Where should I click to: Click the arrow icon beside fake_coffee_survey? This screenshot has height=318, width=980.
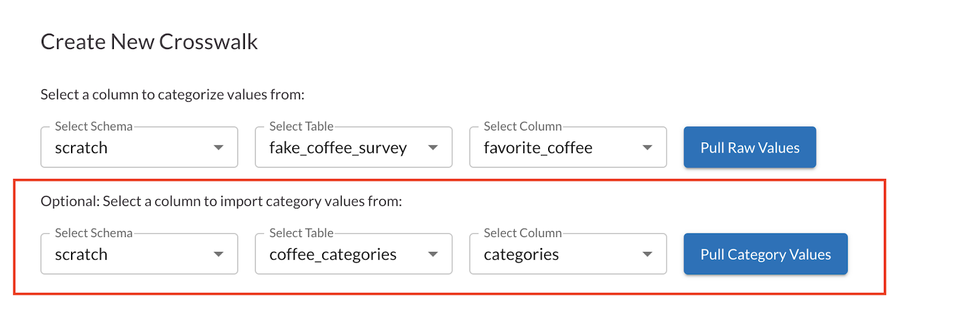click(433, 148)
